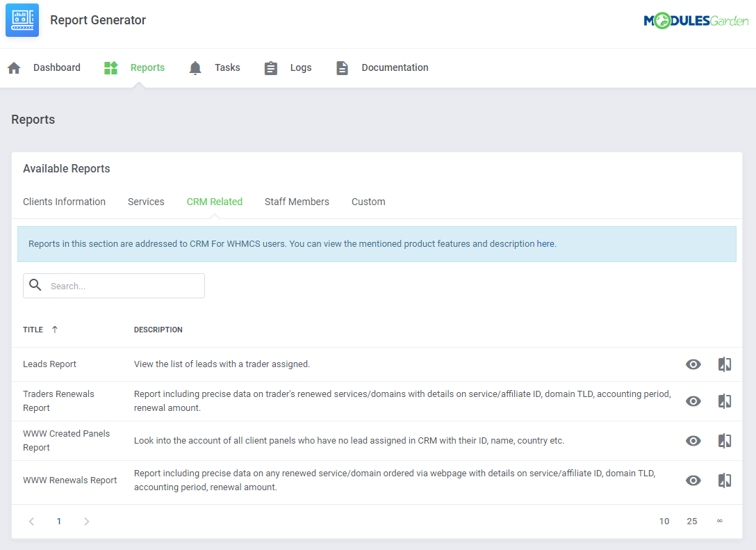Viewport: 756px width, 550px height.
Task: Switch to the Clients Information tab
Action: [x=64, y=202]
